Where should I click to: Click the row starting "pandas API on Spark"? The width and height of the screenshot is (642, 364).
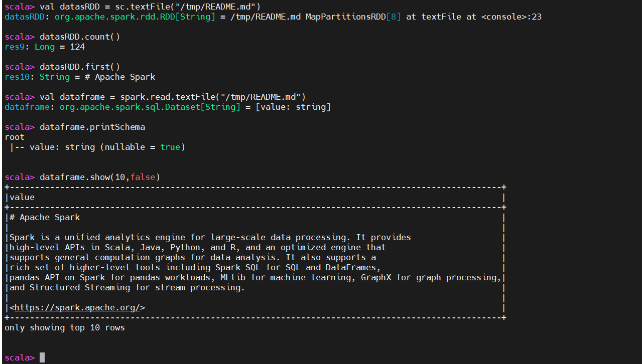point(255,277)
